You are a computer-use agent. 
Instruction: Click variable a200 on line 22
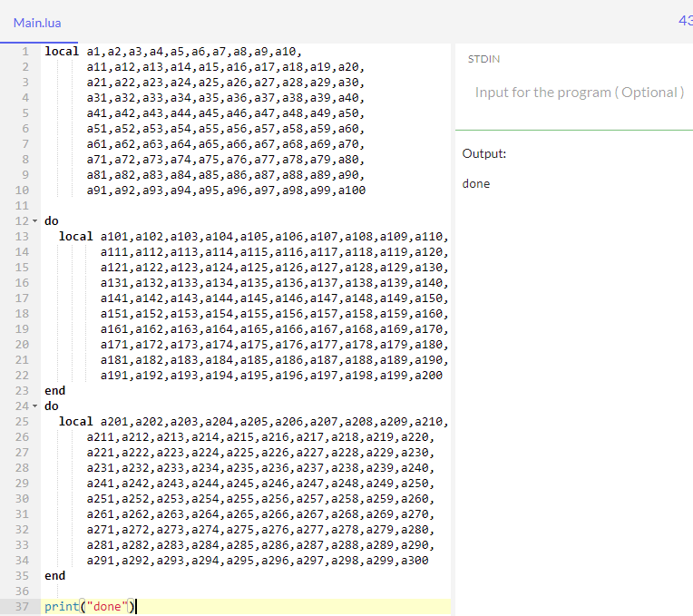click(x=429, y=376)
